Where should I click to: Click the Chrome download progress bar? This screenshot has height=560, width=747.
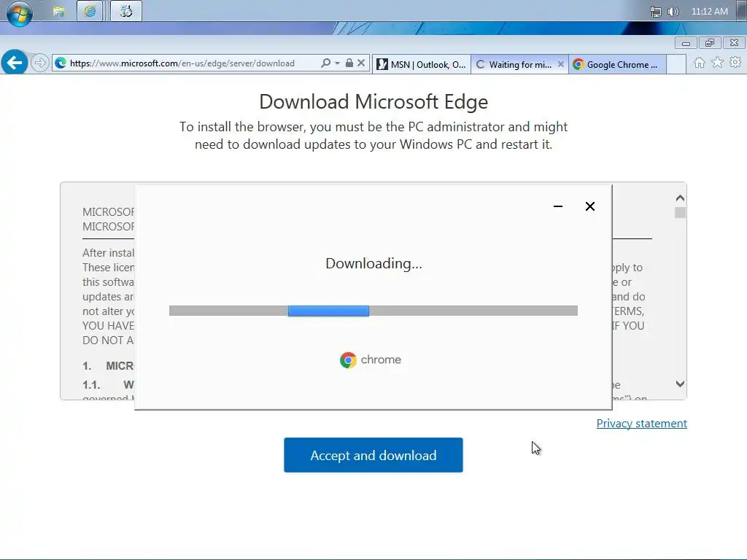373,311
